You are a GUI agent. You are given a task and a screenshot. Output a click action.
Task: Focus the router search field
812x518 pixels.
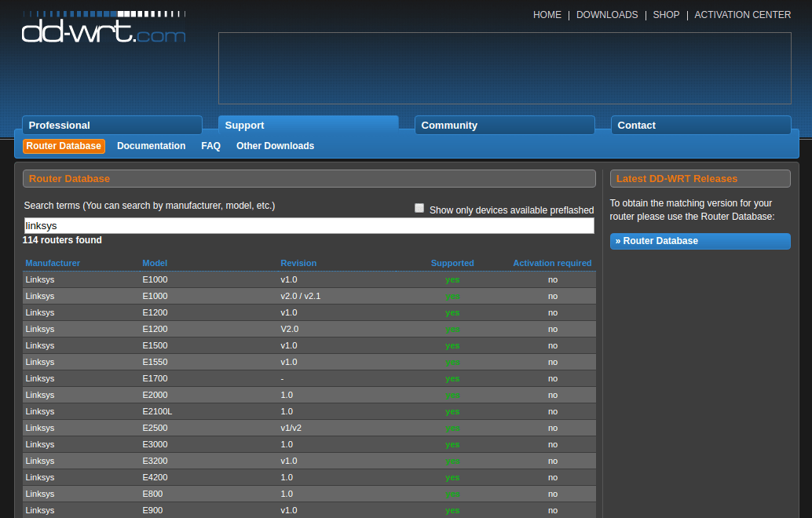[x=309, y=225]
